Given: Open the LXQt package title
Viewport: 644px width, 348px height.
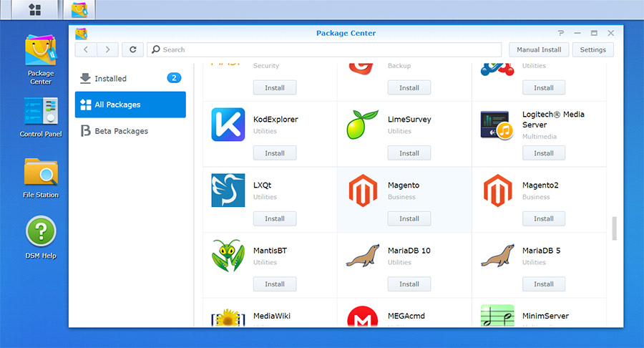Looking at the screenshot, I should tap(262, 185).
